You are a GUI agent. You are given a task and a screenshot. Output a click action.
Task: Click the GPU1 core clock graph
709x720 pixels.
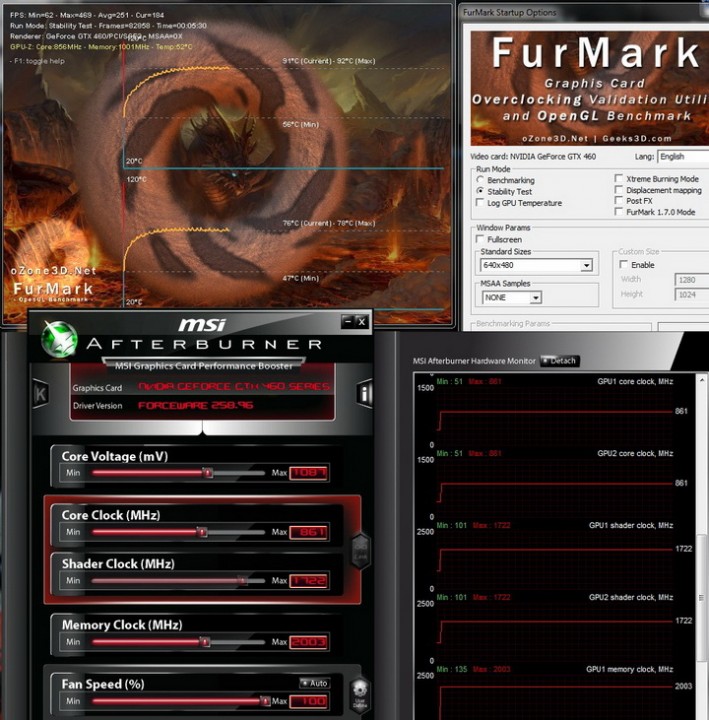pos(555,410)
